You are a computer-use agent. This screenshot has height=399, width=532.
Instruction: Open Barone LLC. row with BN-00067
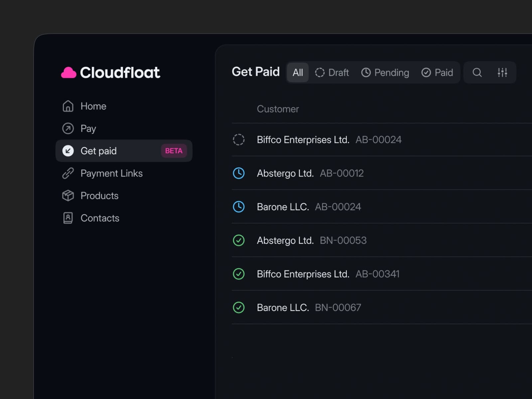283,308
